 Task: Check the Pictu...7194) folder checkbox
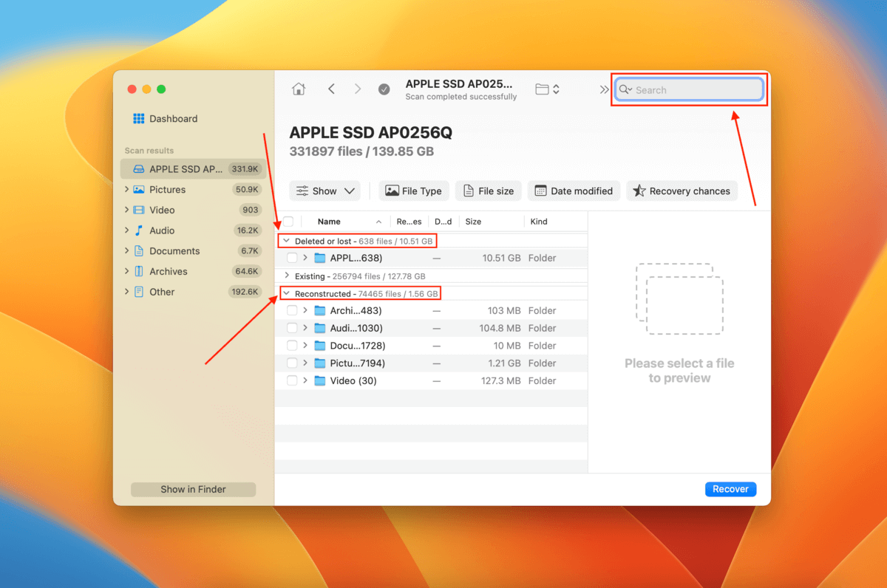tap(292, 363)
